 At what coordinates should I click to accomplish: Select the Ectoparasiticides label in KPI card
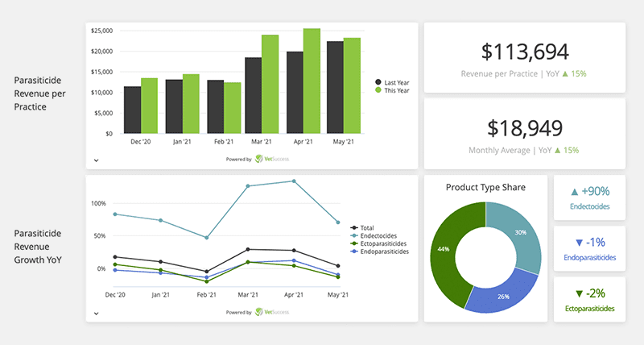tap(590, 309)
